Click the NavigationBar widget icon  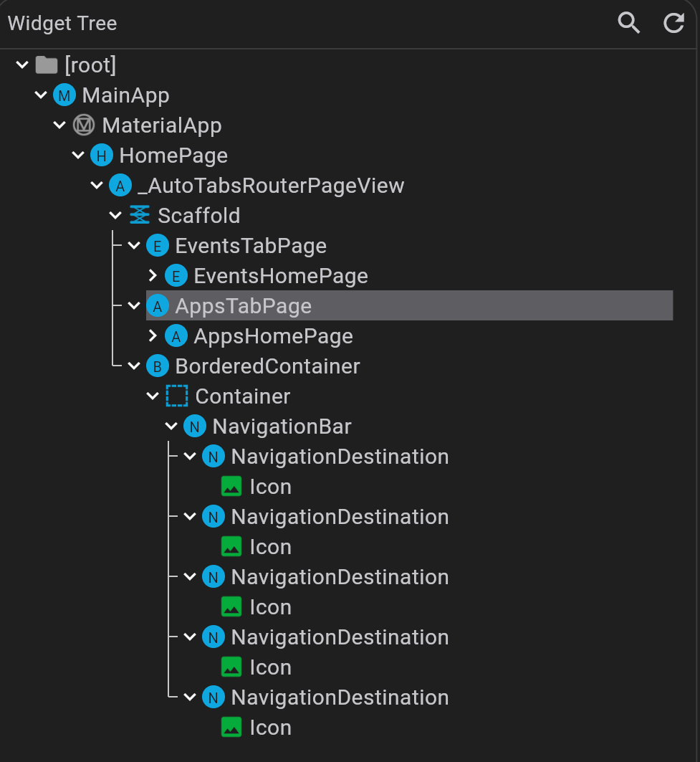click(x=195, y=426)
